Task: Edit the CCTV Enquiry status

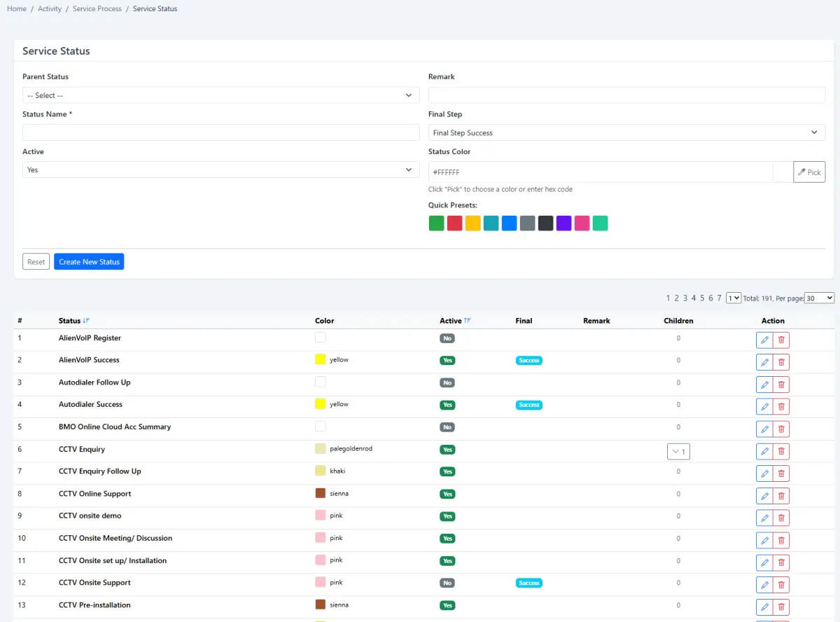Action: coord(764,452)
